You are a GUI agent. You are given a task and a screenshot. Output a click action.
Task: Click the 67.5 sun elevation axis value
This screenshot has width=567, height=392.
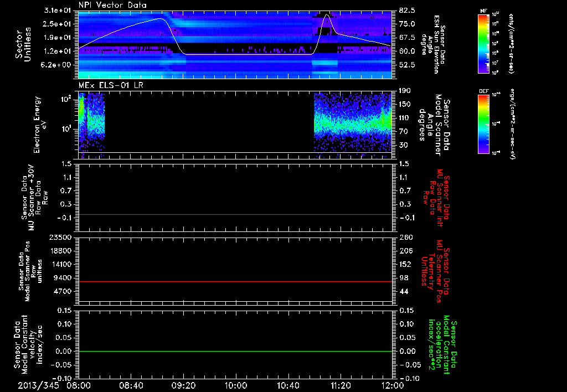click(407, 38)
